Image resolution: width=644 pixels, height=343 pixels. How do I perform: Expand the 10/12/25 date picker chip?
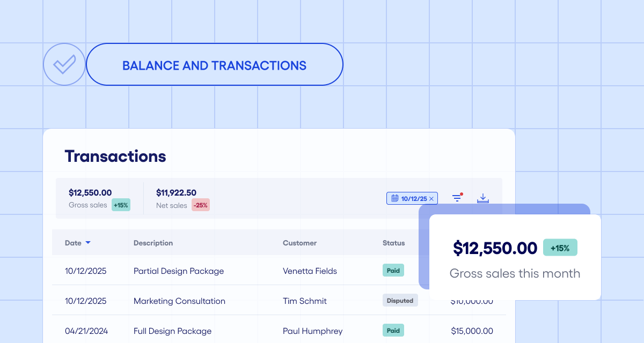(412, 198)
